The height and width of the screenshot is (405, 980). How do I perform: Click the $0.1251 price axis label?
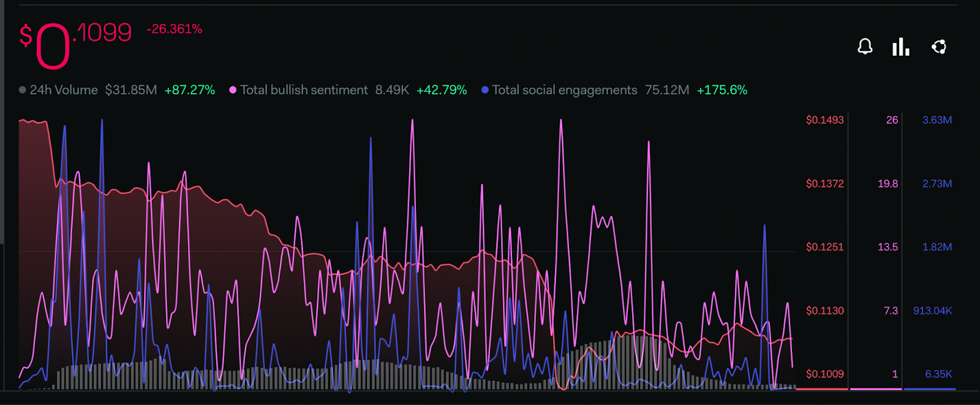tap(825, 247)
